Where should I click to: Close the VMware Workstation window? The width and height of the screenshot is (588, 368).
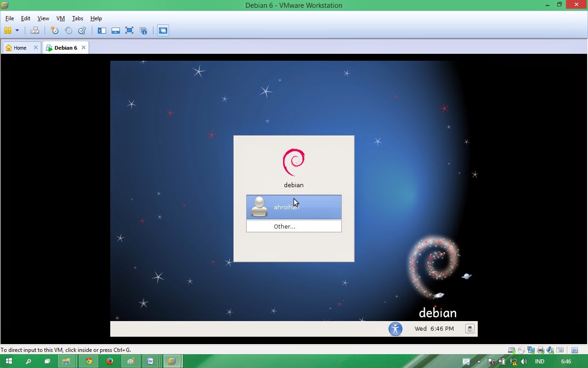(577, 5)
